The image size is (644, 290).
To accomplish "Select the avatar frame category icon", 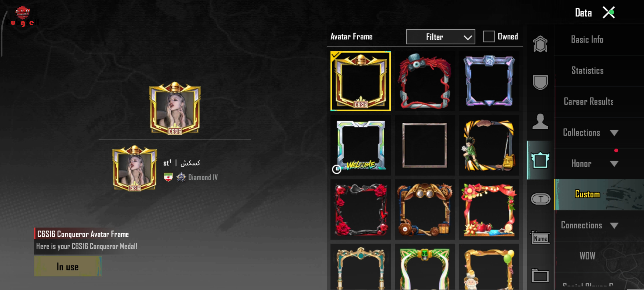I will (x=540, y=160).
